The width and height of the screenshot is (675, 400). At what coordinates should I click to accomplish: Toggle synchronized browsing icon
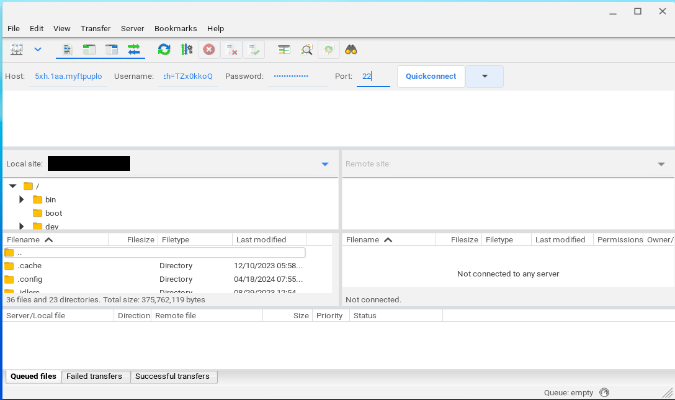point(328,50)
